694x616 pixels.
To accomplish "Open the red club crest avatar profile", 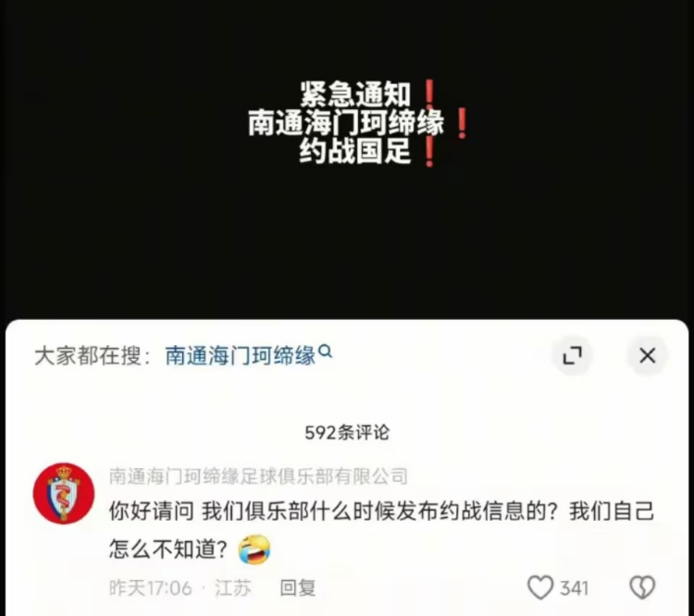I will [64, 493].
